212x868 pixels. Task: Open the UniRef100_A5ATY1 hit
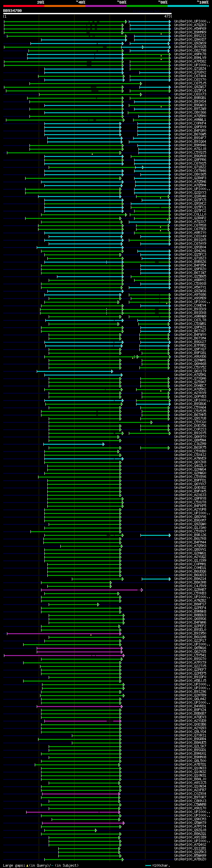(190, 287)
